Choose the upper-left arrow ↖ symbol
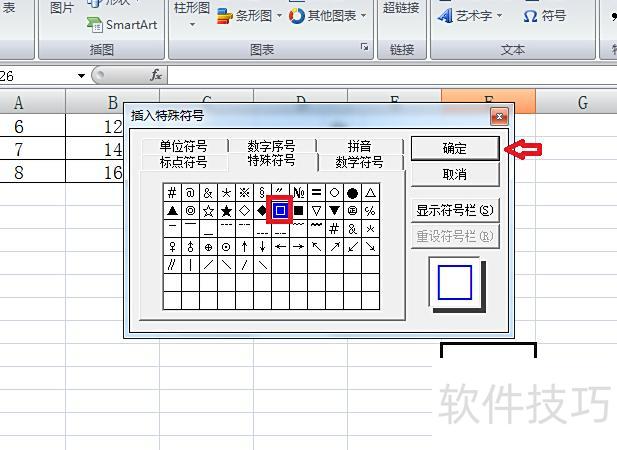The height and width of the screenshot is (450, 617). [316, 247]
